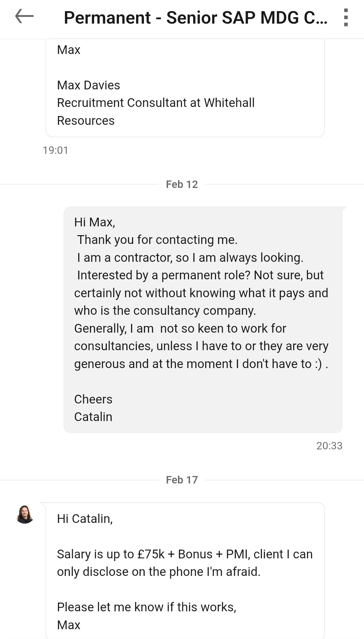Open the three-dot overflow menu

(345, 18)
